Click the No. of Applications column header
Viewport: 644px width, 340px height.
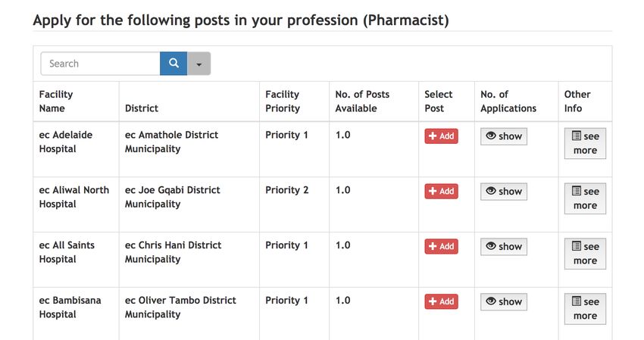click(x=508, y=101)
